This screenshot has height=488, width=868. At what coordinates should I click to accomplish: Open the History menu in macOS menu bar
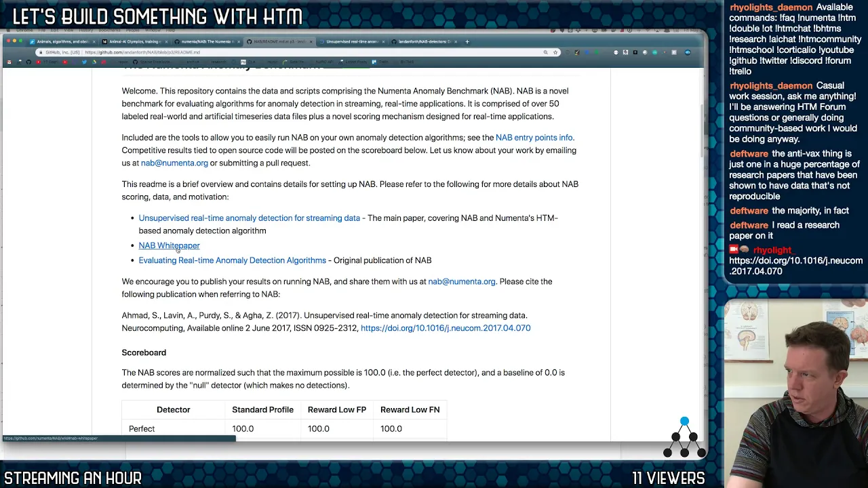[86, 30]
